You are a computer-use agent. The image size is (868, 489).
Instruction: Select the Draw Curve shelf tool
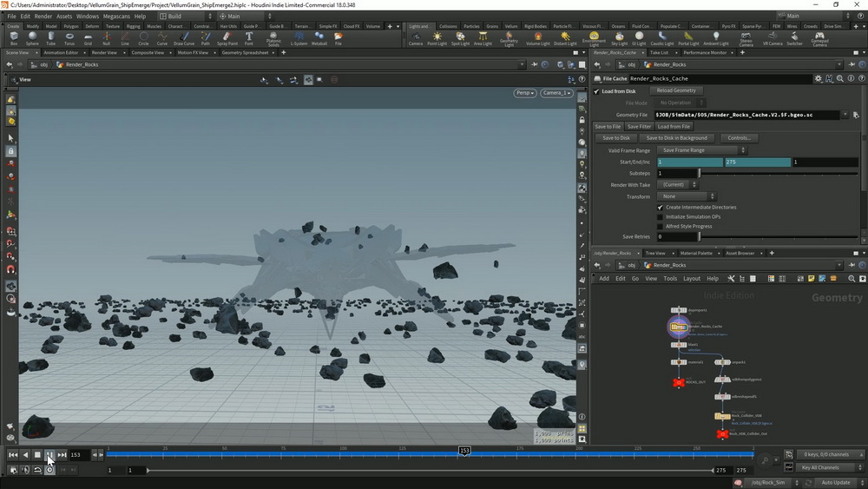click(184, 38)
